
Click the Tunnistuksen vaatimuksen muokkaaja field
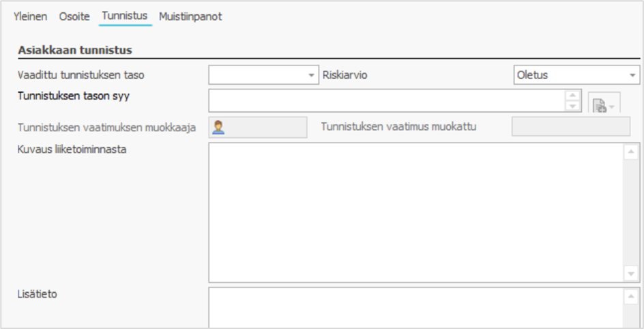click(x=267, y=126)
